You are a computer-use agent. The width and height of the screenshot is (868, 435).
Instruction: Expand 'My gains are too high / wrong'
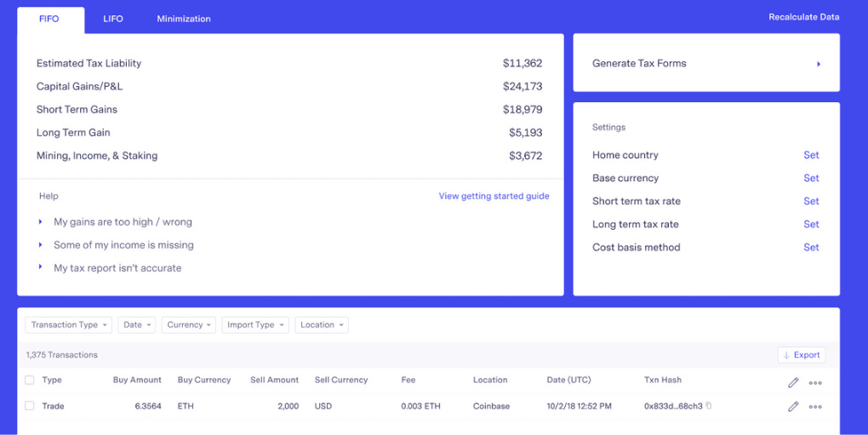point(116,222)
